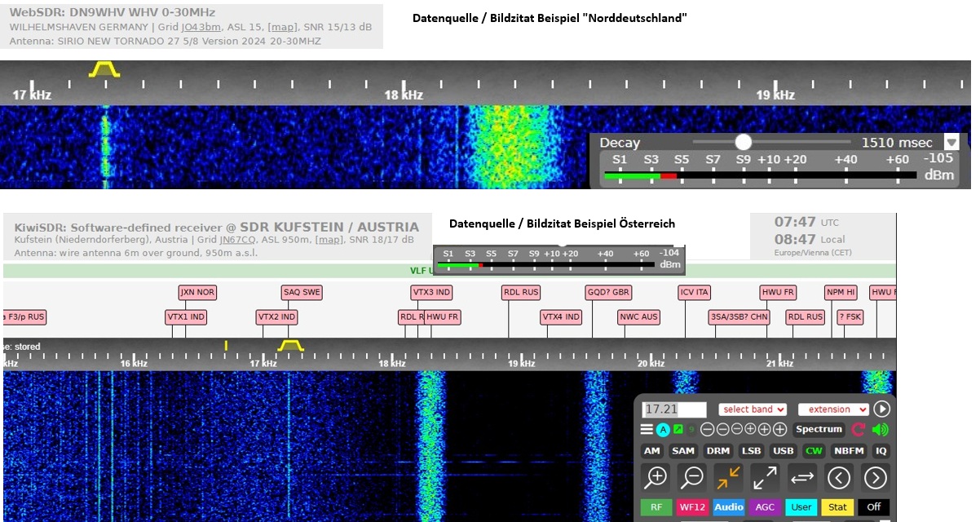Open the hamburger menu icon in control panel
980x522 pixels.
647,430
